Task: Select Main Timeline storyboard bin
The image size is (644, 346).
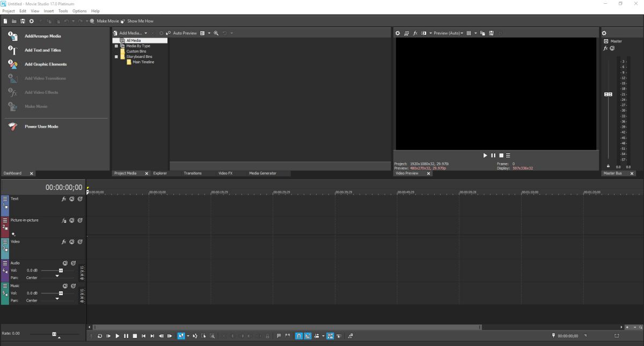Action: point(143,62)
